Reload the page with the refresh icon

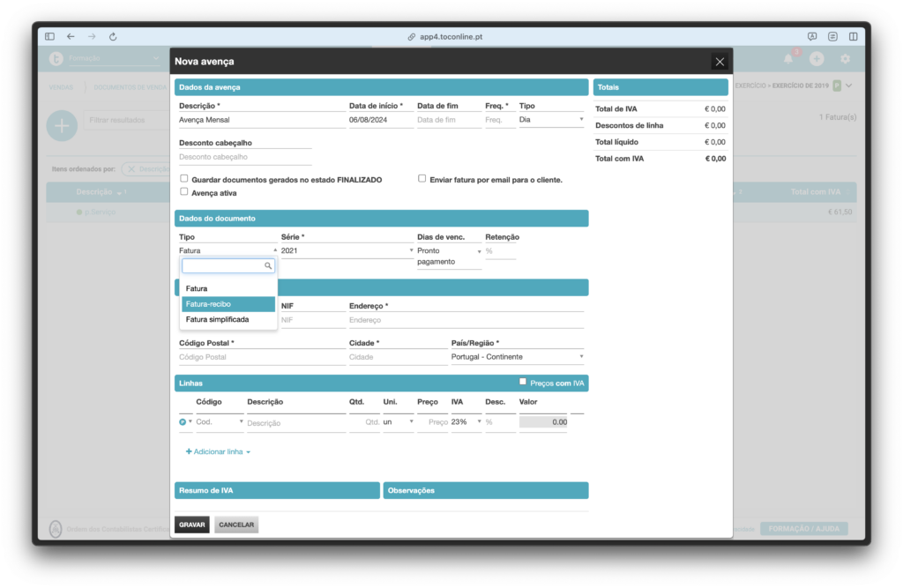click(113, 36)
